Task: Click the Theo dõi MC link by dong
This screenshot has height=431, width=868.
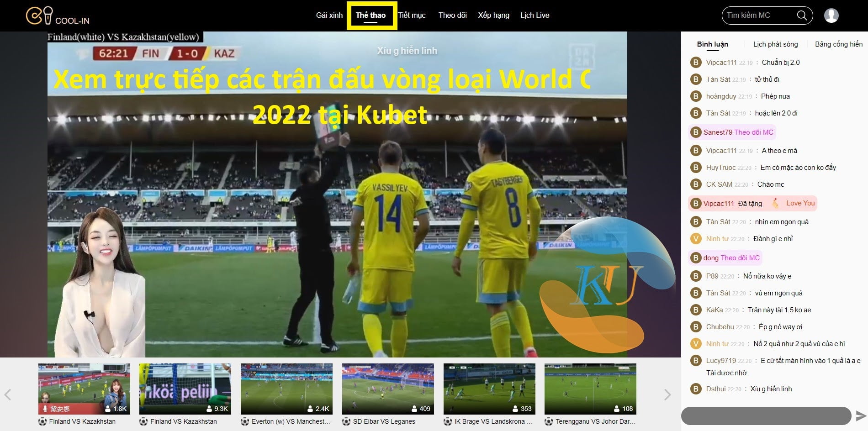Action: tap(740, 258)
